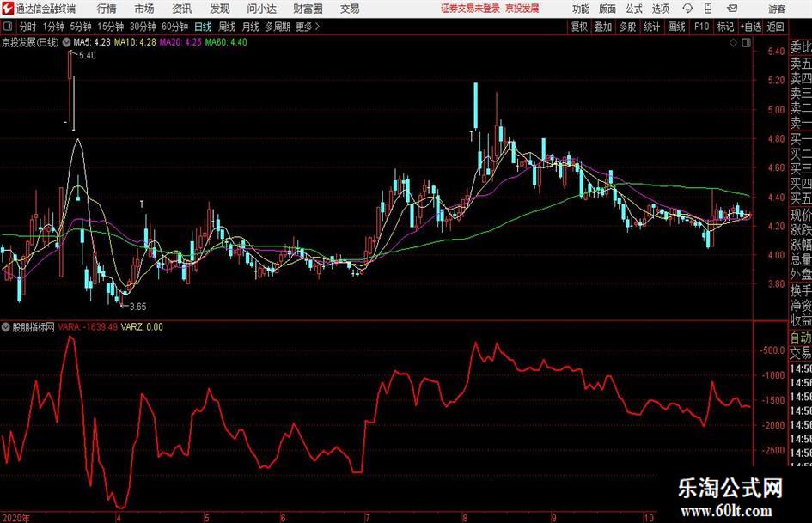Open the 交易 menu
This screenshot has height=523, width=812.
pos(350,9)
